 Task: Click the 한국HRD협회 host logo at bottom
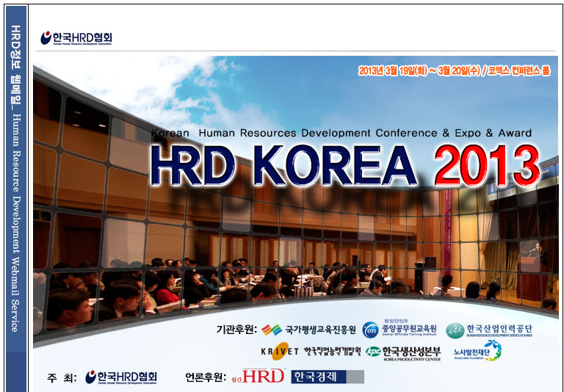click(x=121, y=377)
